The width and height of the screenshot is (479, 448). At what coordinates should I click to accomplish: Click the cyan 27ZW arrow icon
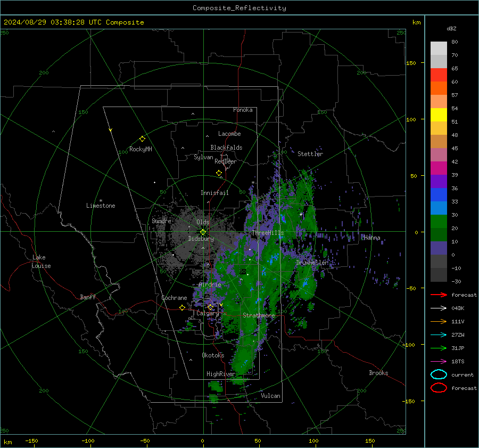pyautogui.click(x=439, y=335)
